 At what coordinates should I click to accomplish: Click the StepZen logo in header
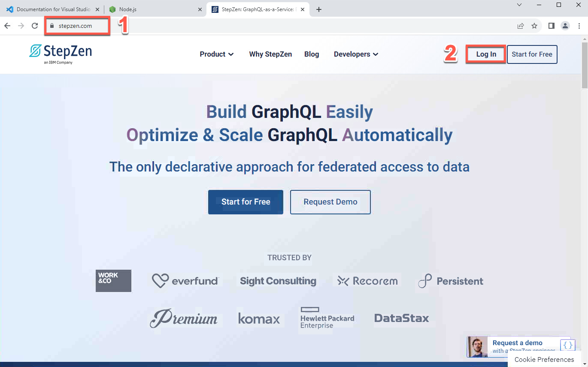[61, 52]
